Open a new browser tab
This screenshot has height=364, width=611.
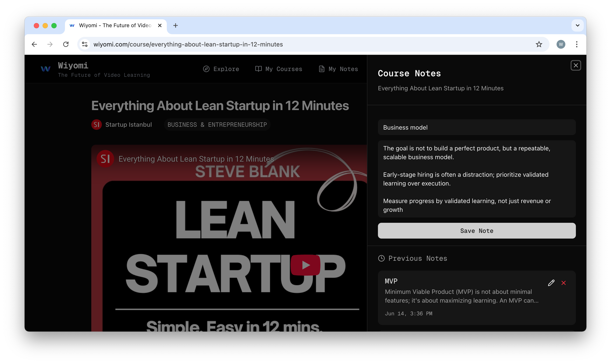click(175, 25)
